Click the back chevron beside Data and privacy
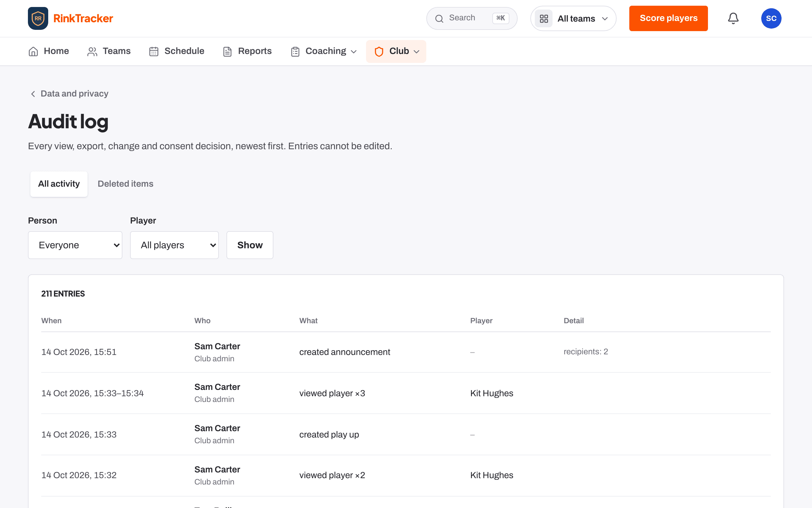Viewport: 812px width, 508px height. coord(33,94)
